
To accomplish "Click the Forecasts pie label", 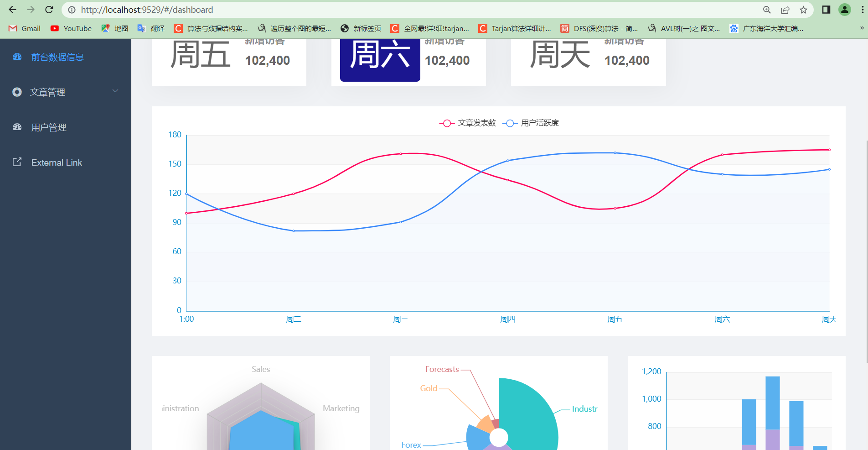I will pyautogui.click(x=442, y=369).
